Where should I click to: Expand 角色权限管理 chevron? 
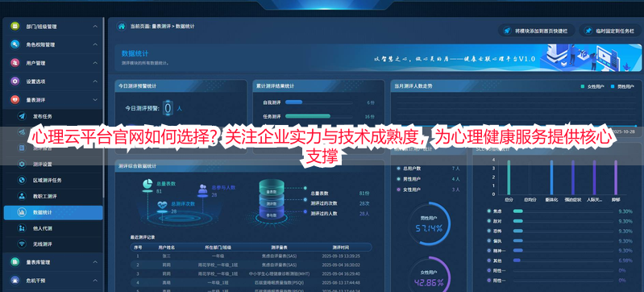[x=95, y=44]
